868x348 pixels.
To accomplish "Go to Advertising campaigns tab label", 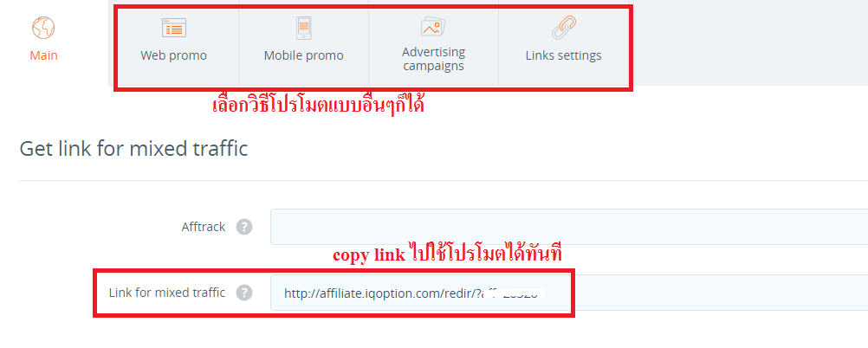I will (433, 59).
